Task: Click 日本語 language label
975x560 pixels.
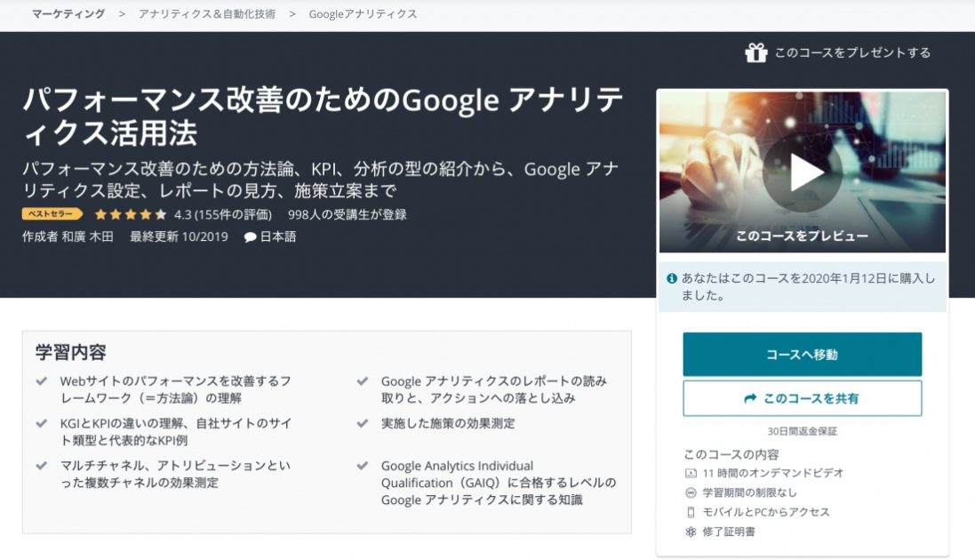Action: click(x=278, y=237)
